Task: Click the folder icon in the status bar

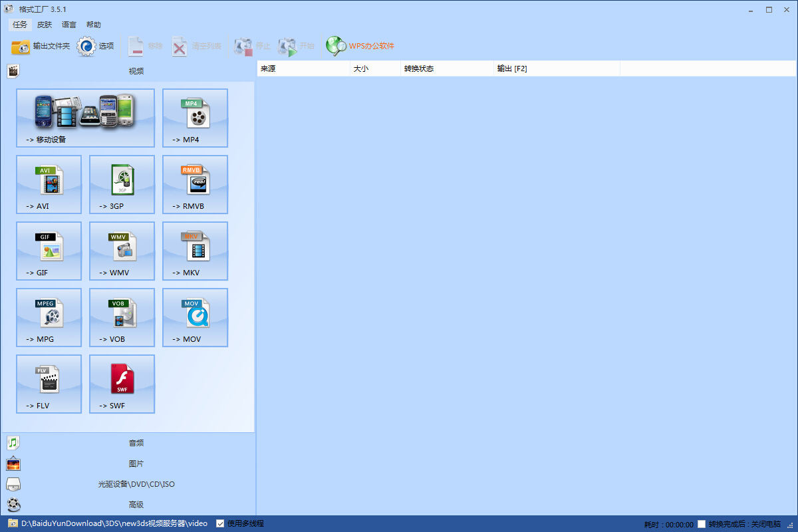Action: [x=13, y=523]
